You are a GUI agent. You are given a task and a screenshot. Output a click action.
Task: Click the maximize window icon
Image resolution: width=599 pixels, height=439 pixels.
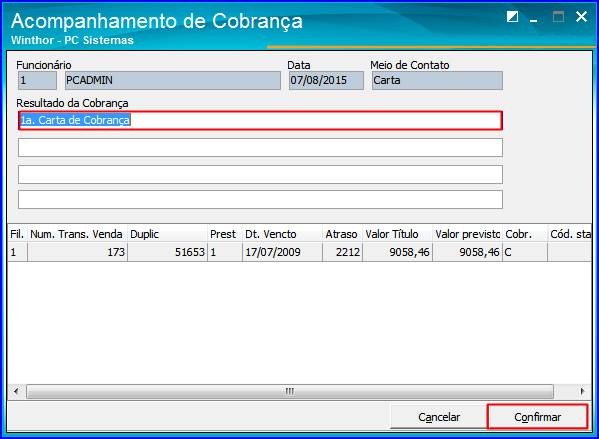(x=558, y=17)
